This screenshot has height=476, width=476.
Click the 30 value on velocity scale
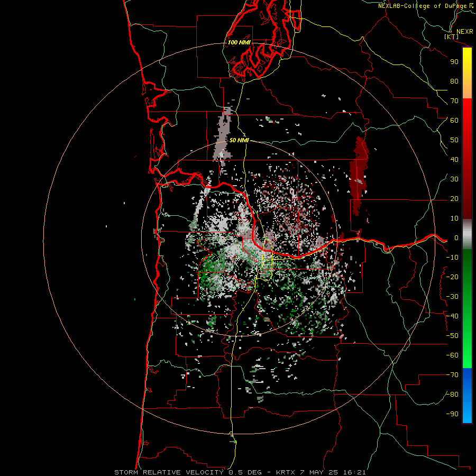coord(454,179)
